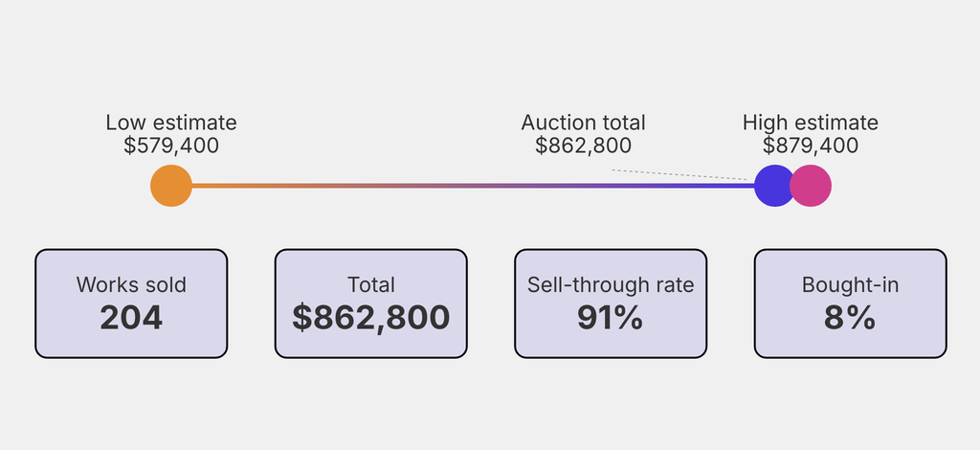This screenshot has width=980, height=450.
Task: Click the Total card title
Action: tap(371, 284)
